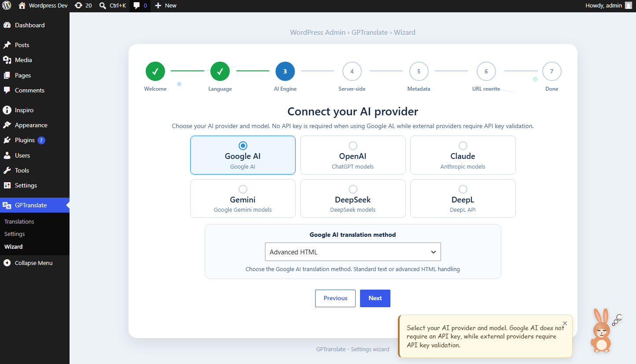
Task: Open the New content menu
Action: [x=165, y=6]
